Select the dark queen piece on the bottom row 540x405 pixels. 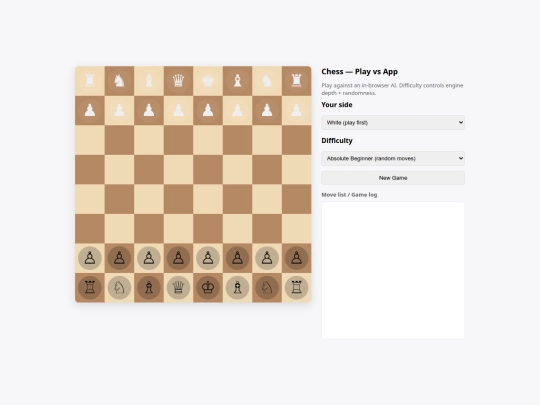click(x=178, y=287)
